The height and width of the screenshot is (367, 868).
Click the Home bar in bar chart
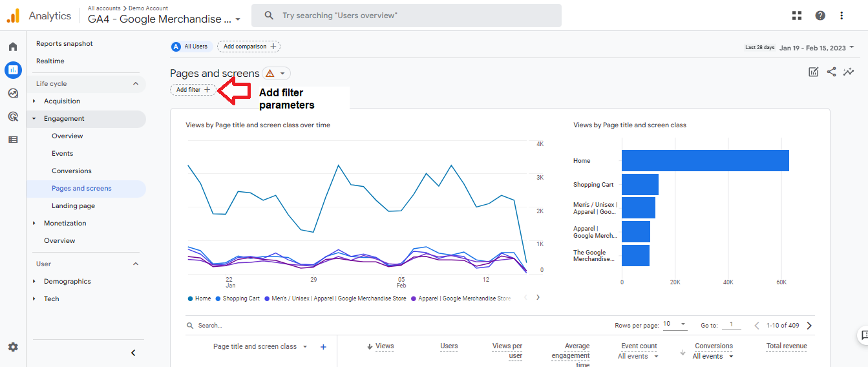tap(705, 161)
